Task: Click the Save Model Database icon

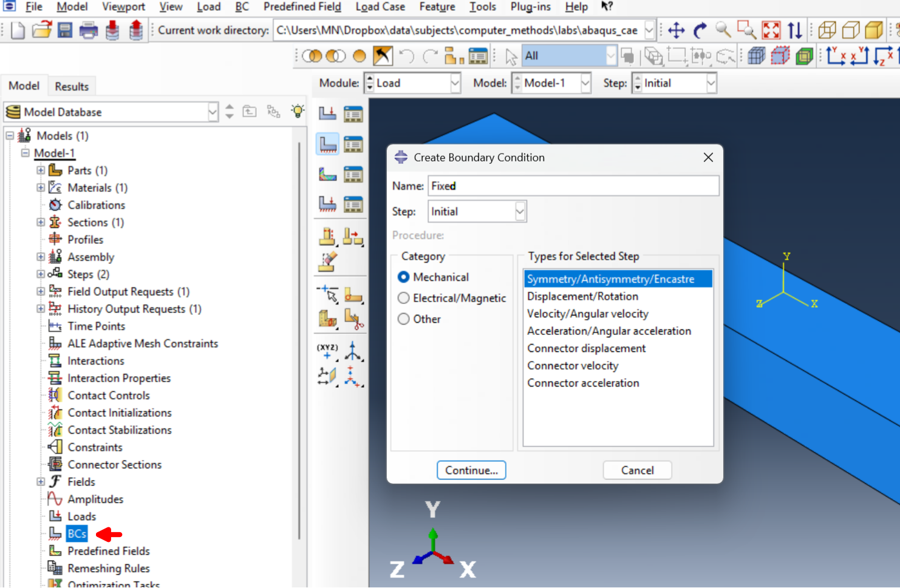Action: coord(65,30)
